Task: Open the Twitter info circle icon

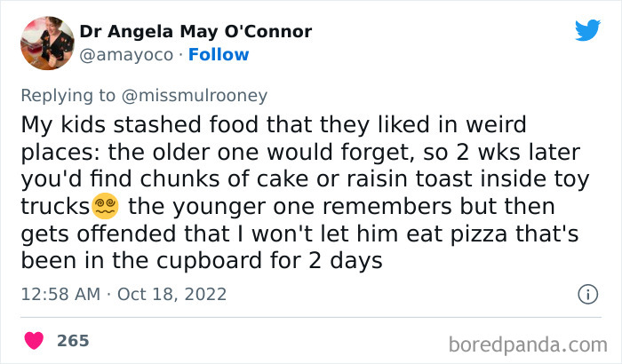Action: pos(586,293)
